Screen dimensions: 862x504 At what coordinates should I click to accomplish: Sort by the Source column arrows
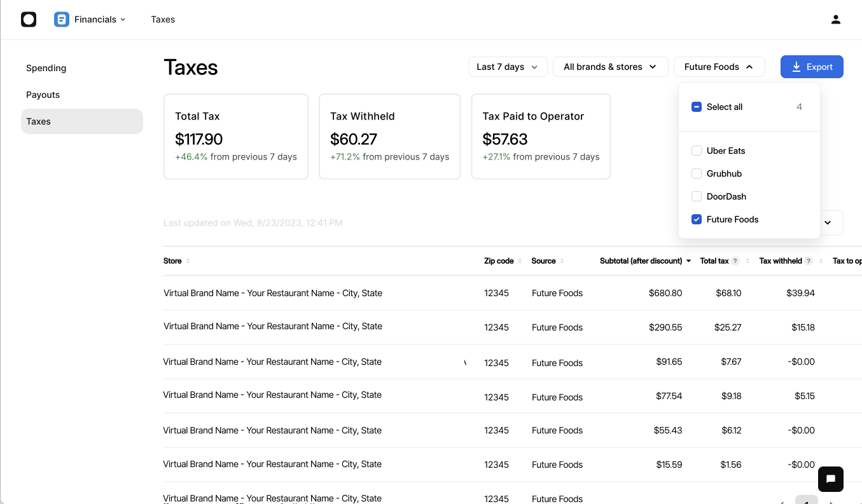pos(562,261)
